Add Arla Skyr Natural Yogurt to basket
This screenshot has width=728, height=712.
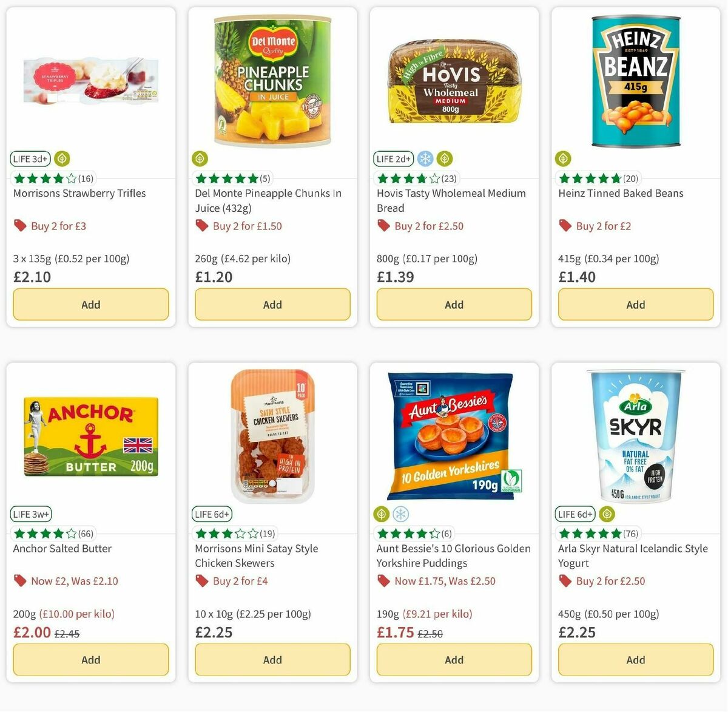[635, 659]
